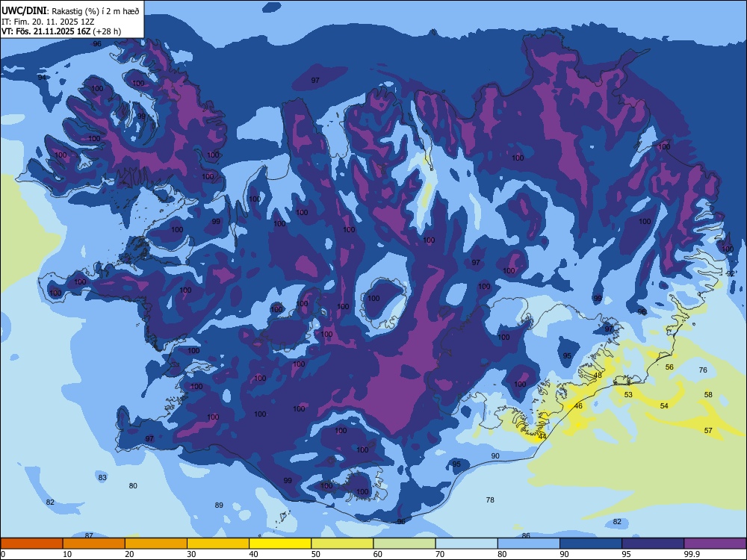The height and width of the screenshot is (560, 747).
Task: Click the 50 label on the color scale
Action: [x=316, y=554]
